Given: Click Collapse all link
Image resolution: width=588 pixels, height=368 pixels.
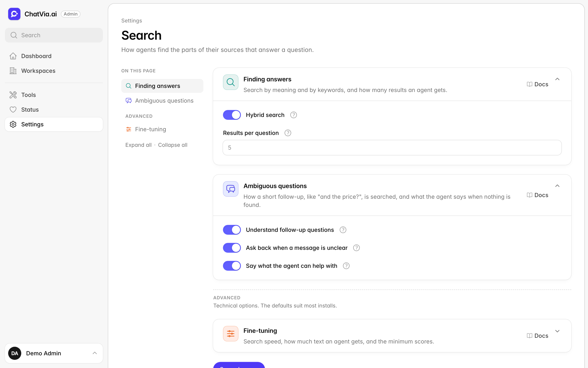Looking at the screenshot, I should (173, 145).
